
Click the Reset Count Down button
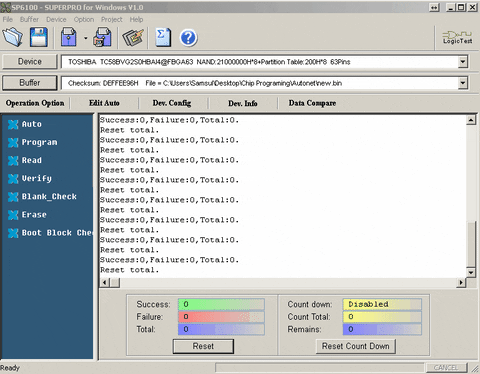(x=356, y=346)
